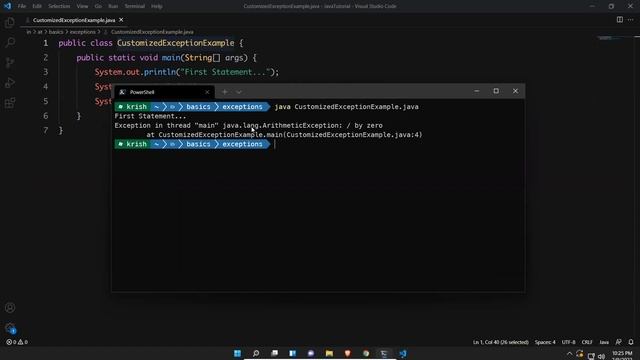The width and height of the screenshot is (640, 360).
Task: Open the Widgets taskbar icon
Action: [x=293, y=353]
